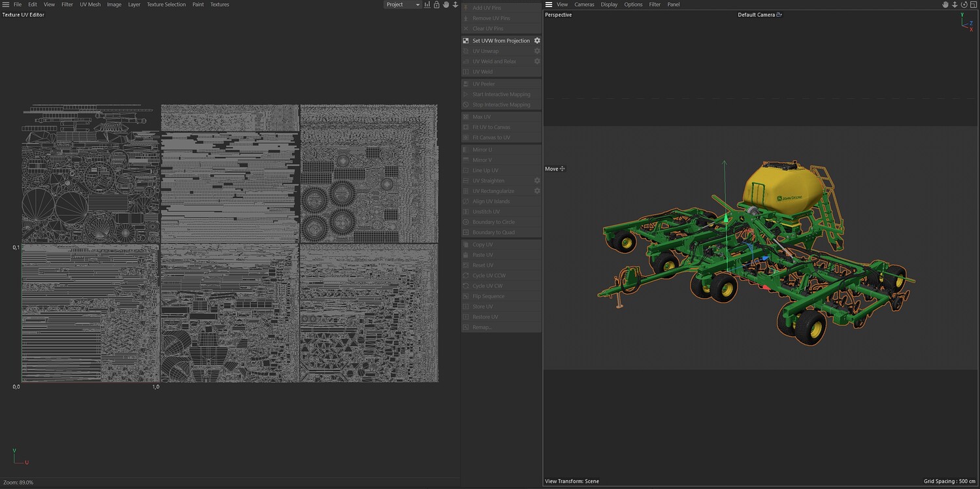980x489 pixels.
Task: Click the Line Up UV command
Action: click(501, 170)
